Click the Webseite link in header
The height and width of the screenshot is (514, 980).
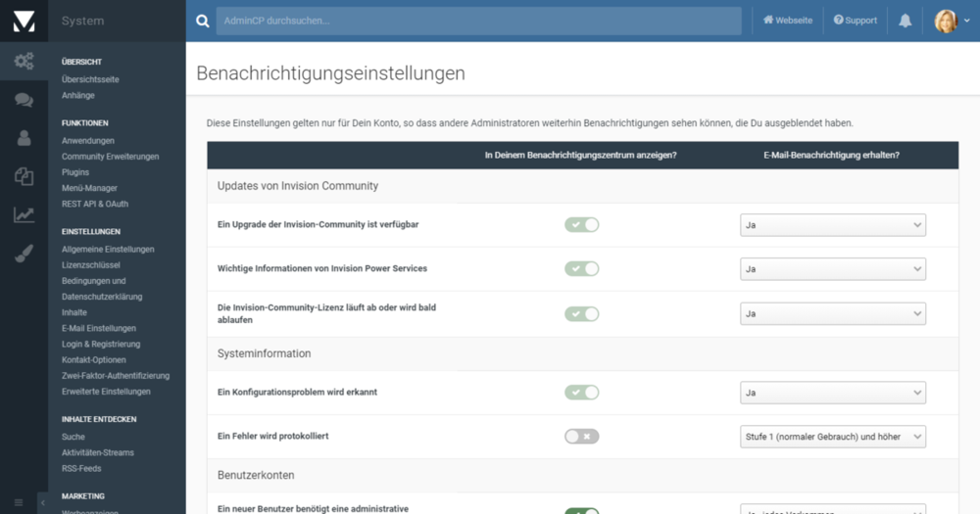[x=788, y=21]
